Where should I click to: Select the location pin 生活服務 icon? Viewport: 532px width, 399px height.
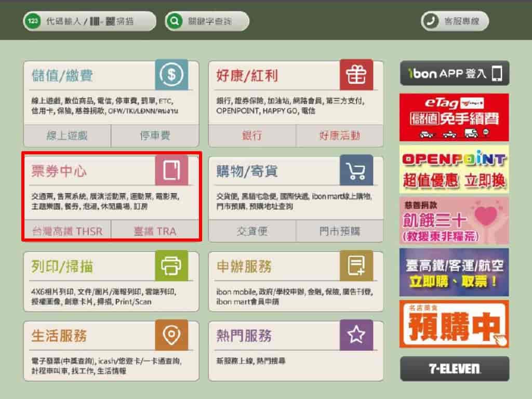click(171, 335)
